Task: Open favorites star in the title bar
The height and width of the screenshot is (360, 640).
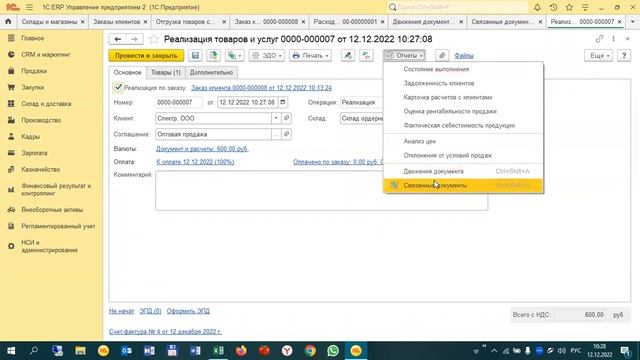Action: [569, 7]
